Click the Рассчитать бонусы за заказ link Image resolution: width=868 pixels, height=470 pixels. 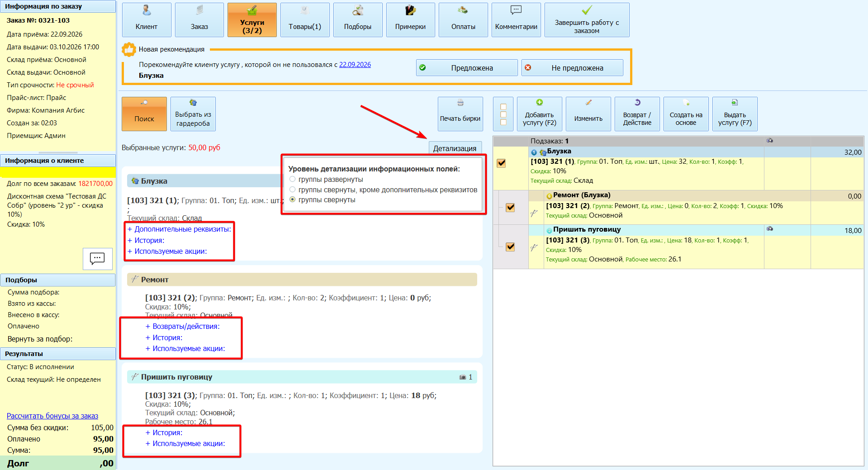(52, 416)
